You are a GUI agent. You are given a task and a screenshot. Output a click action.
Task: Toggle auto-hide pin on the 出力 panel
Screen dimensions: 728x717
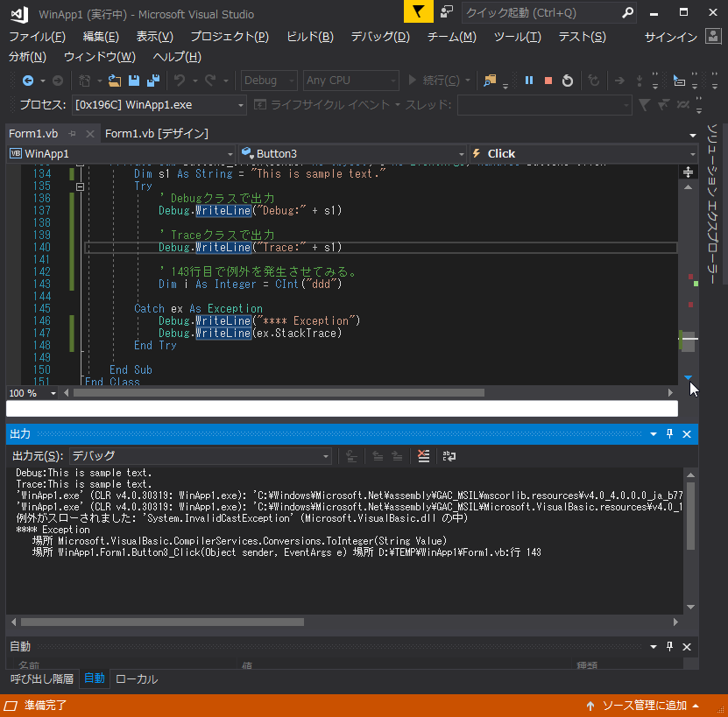click(x=670, y=434)
